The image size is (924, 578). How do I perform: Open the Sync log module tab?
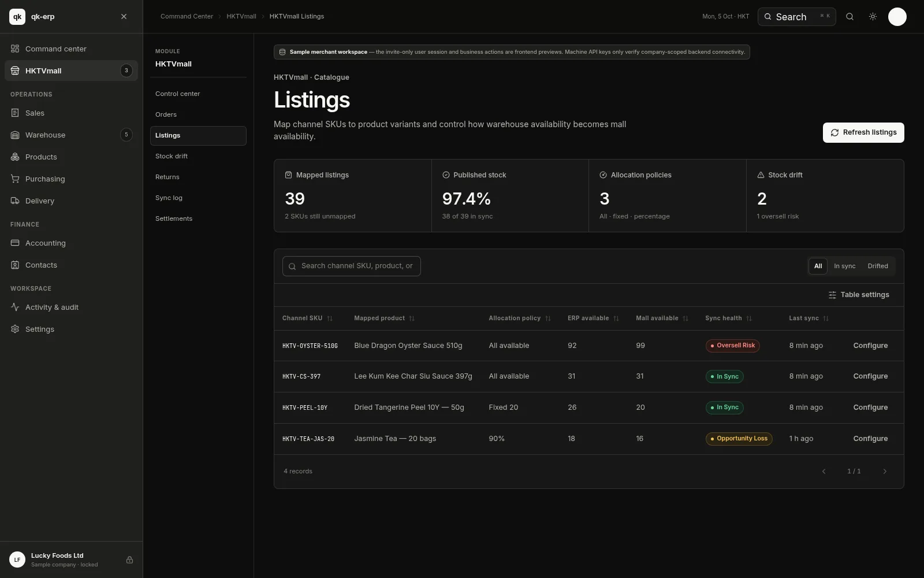[198, 198]
